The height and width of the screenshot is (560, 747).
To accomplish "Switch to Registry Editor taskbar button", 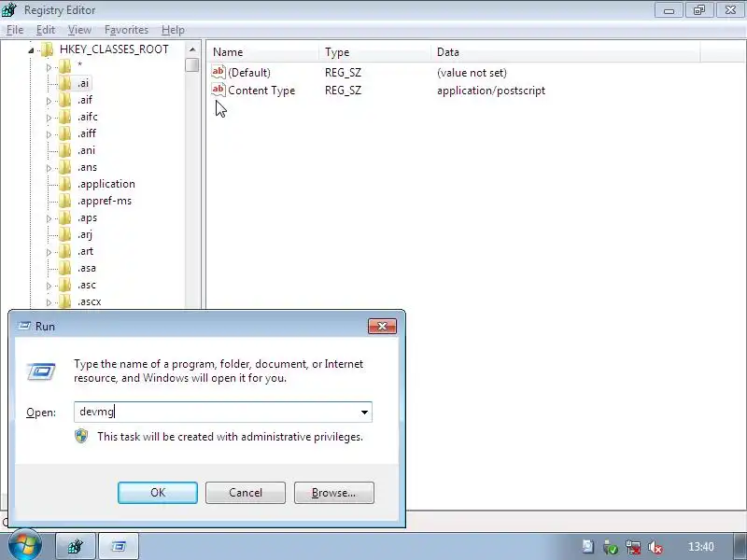I will point(76,546).
